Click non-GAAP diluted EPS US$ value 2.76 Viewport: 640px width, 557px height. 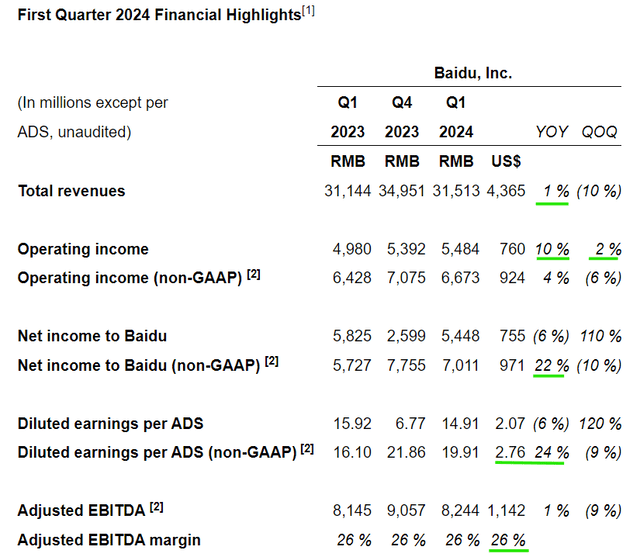point(510,453)
